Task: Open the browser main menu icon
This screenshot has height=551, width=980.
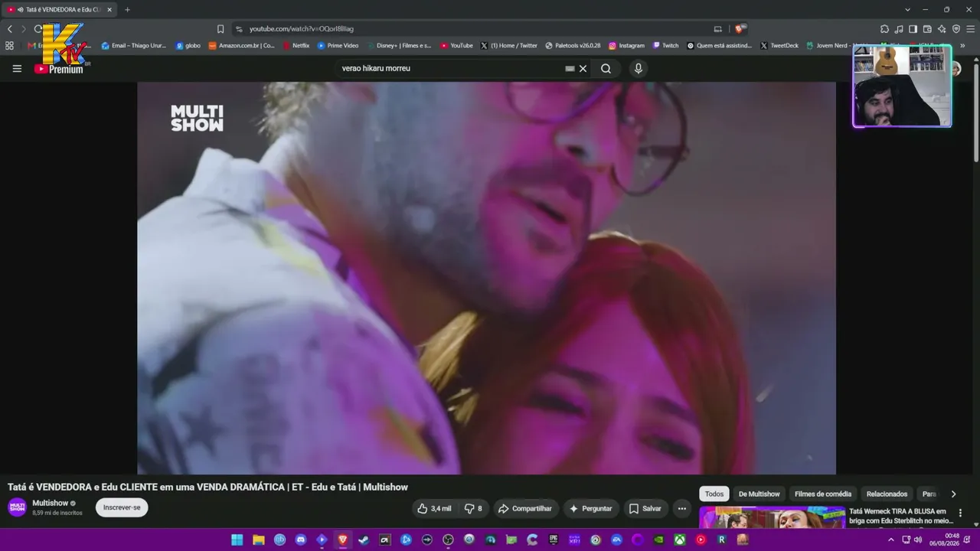Action: coord(971,28)
